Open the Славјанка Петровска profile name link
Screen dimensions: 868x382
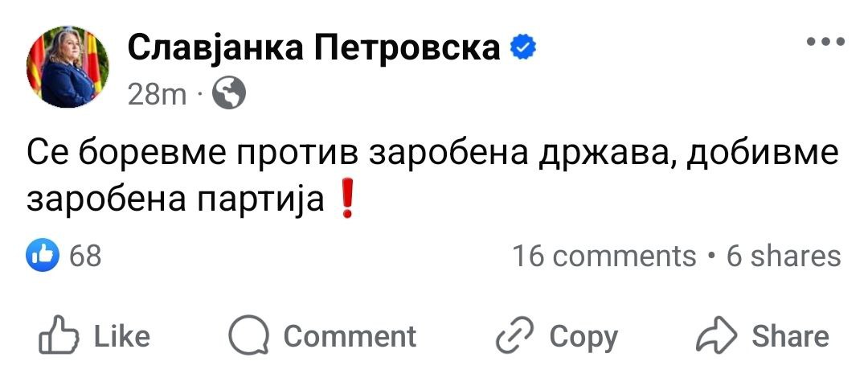point(314,49)
